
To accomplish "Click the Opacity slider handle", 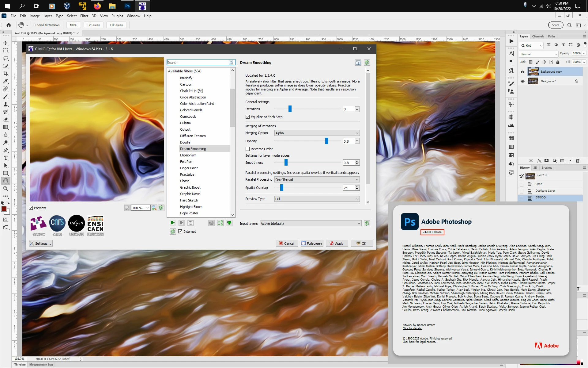I will [326, 141].
